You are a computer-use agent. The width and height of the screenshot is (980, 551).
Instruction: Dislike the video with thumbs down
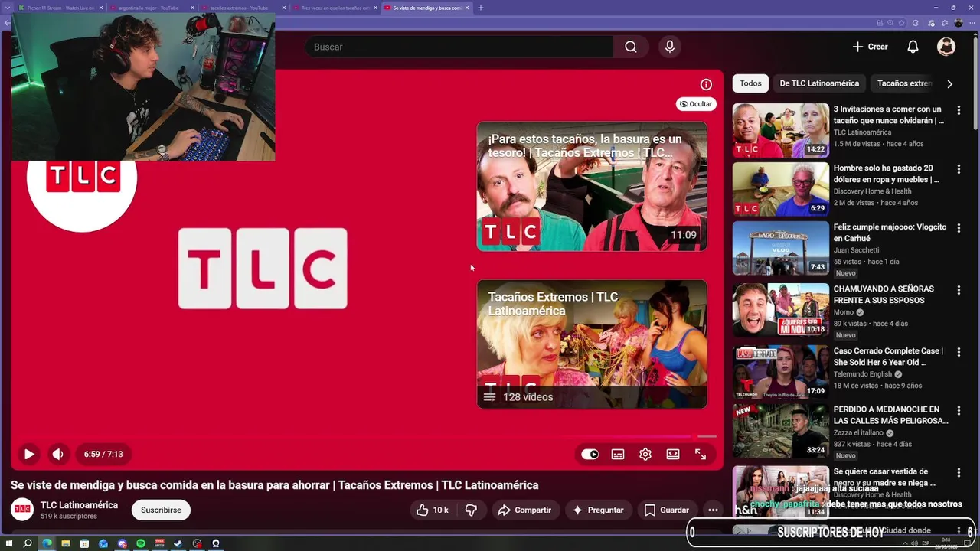click(471, 510)
